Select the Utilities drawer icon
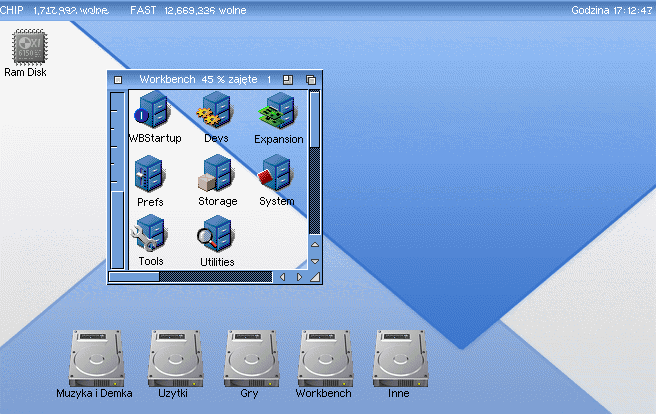The width and height of the screenshot is (656, 414). 216,233
